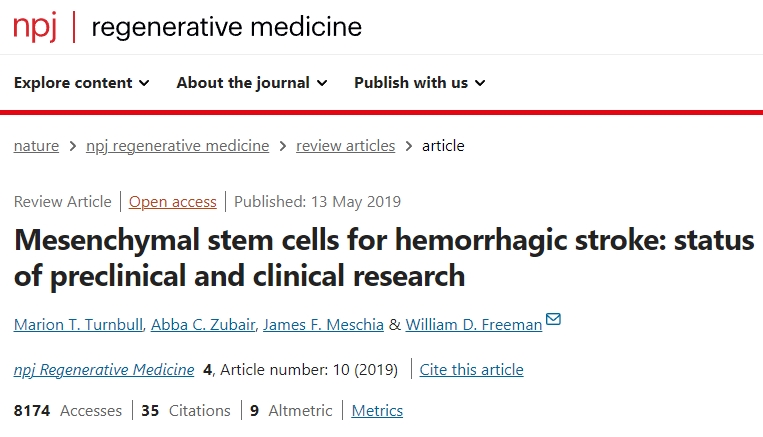This screenshot has height=437, width=763.
Task: Click the regenerative medicine header title
Action: point(226,27)
